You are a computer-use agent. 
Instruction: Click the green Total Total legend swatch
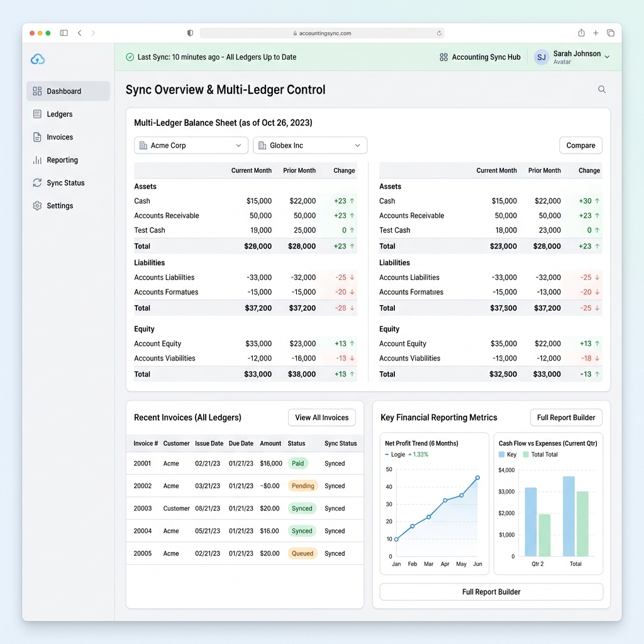526,454
